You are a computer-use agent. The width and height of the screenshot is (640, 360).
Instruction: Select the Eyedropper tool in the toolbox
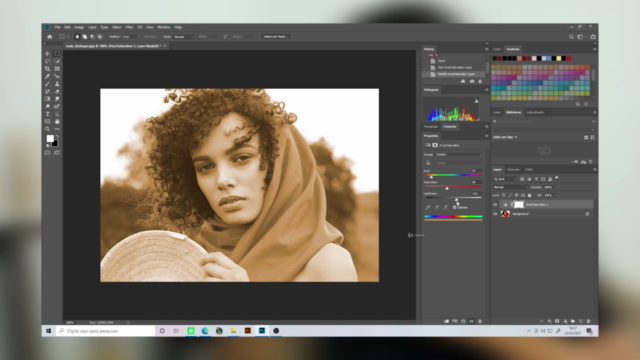(47, 76)
